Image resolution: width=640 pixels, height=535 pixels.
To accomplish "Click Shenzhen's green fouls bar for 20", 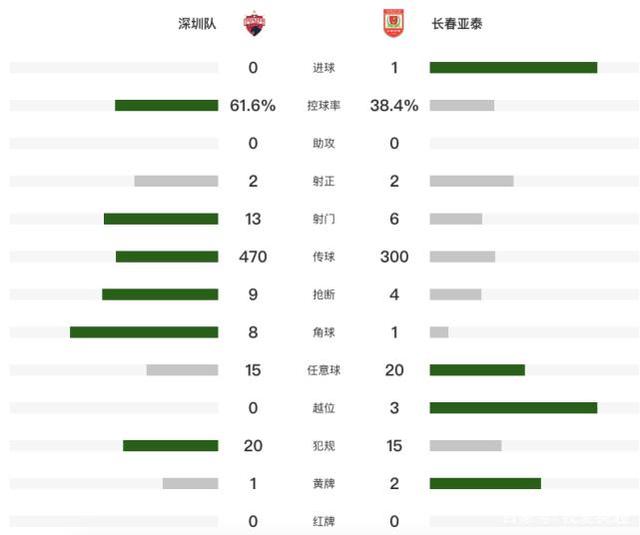I will (170, 445).
